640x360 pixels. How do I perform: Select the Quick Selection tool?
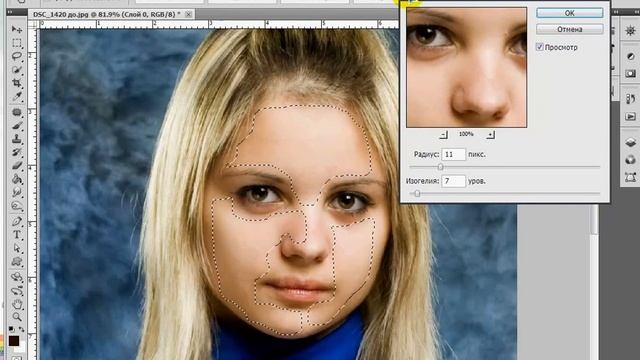(17, 70)
